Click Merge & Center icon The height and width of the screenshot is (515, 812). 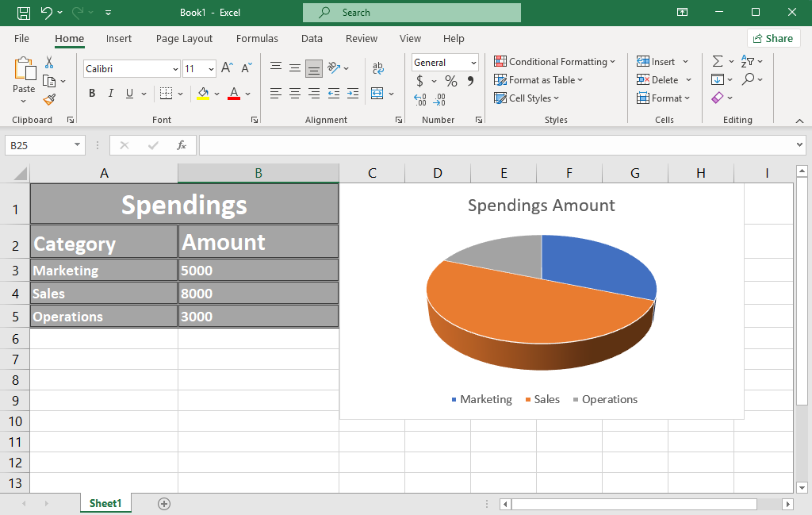(377, 94)
